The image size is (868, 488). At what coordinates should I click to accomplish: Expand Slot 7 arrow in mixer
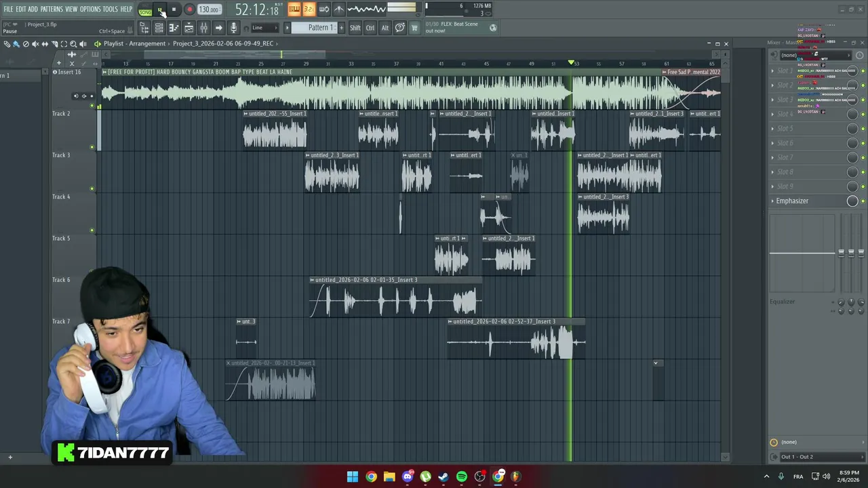pos(772,157)
